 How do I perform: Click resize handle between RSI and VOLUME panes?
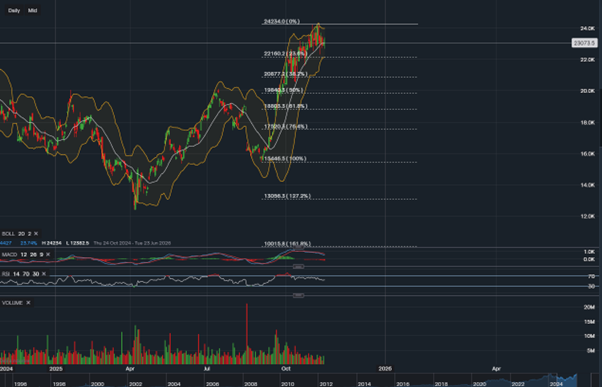[x=299, y=295]
